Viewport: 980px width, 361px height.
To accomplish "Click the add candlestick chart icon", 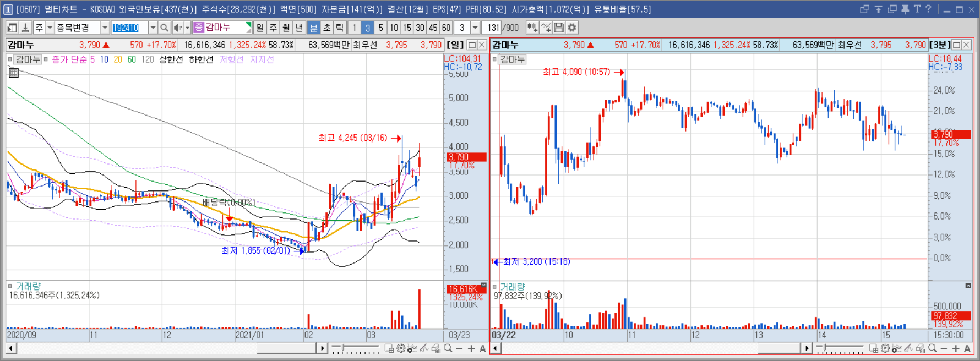I will tap(532, 28).
